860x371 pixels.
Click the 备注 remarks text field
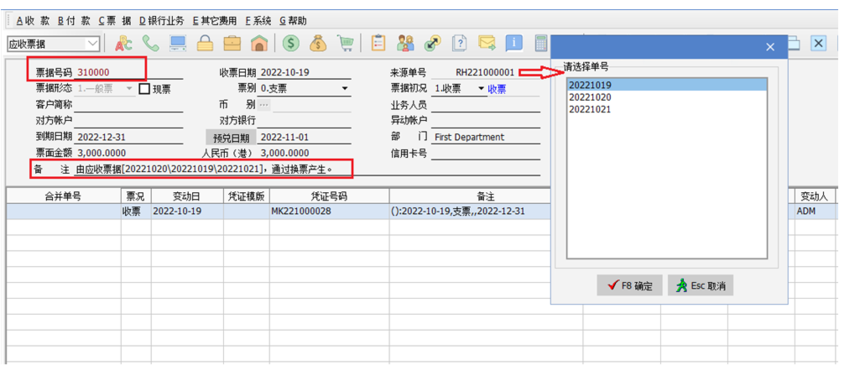308,170
